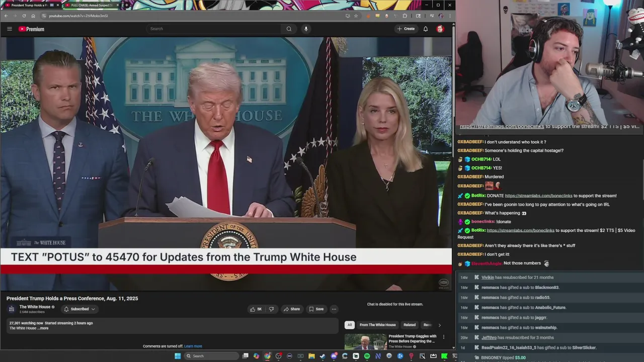Click username ElevenhAngle in chat
644x362 pixels.
point(486,263)
